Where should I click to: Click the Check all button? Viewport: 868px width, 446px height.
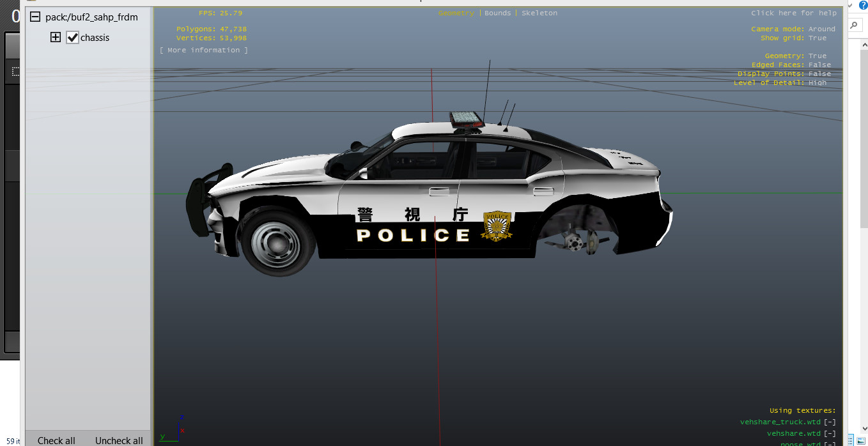coord(56,440)
